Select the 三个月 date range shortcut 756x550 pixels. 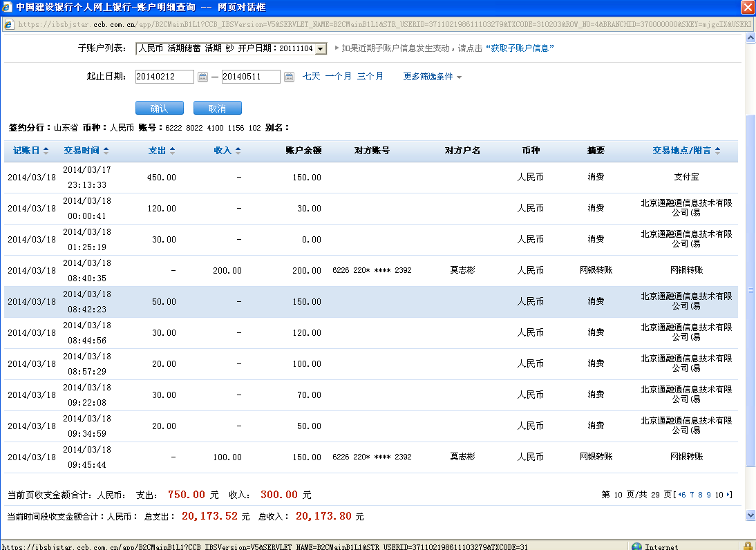370,77
